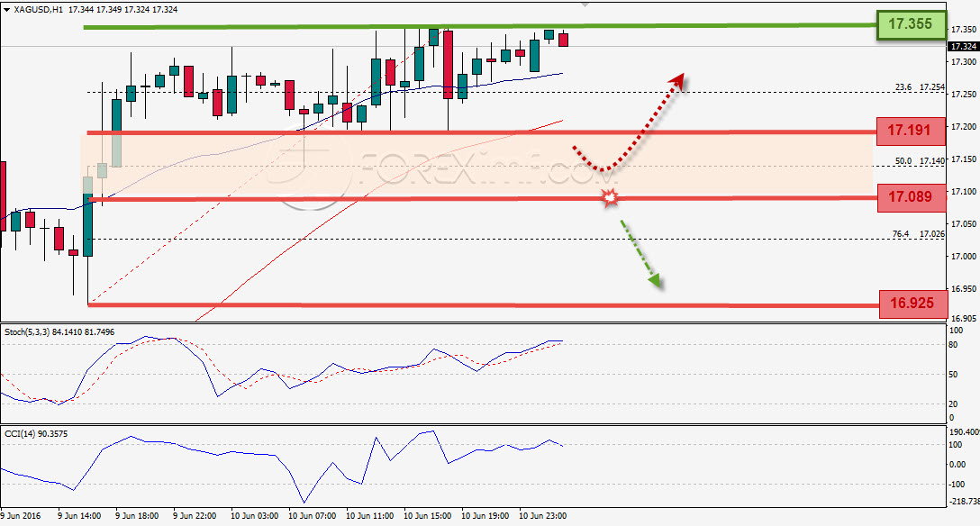The width and height of the screenshot is (980, 526).
Task: Click the Stochastic scale value 20
Action: pyautogui.click(x=953, y=404)
